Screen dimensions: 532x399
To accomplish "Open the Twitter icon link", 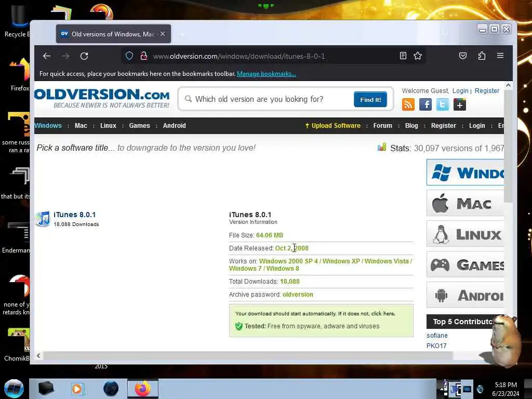I will (443, 104).
